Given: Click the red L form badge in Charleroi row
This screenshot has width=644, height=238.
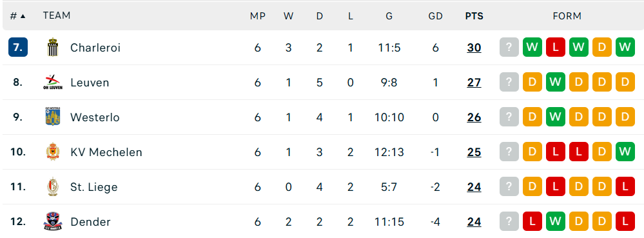Looking at the screenshot, I should (x=556, y=47).
